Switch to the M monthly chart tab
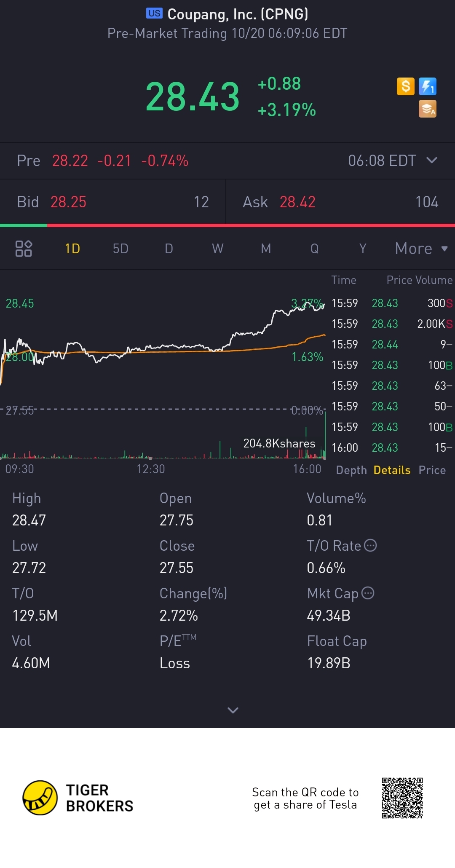This screenshot has width=455, height=868. (266, 249)
